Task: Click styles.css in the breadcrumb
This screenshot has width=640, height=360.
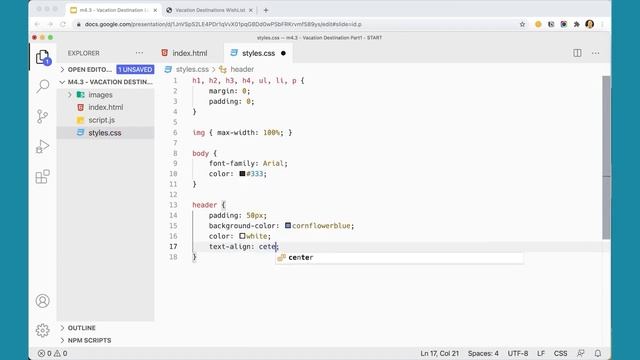Action: pos(192,69)
